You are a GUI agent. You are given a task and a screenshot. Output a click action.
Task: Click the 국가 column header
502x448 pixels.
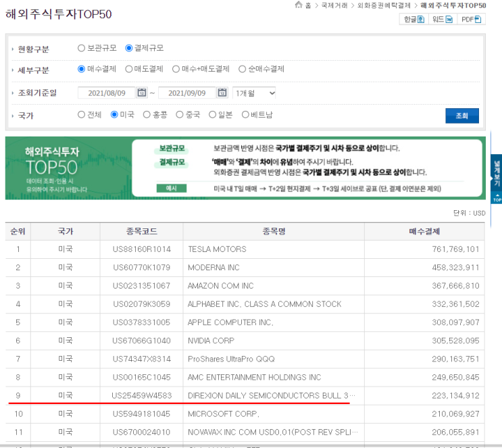[x=66, y=232]
